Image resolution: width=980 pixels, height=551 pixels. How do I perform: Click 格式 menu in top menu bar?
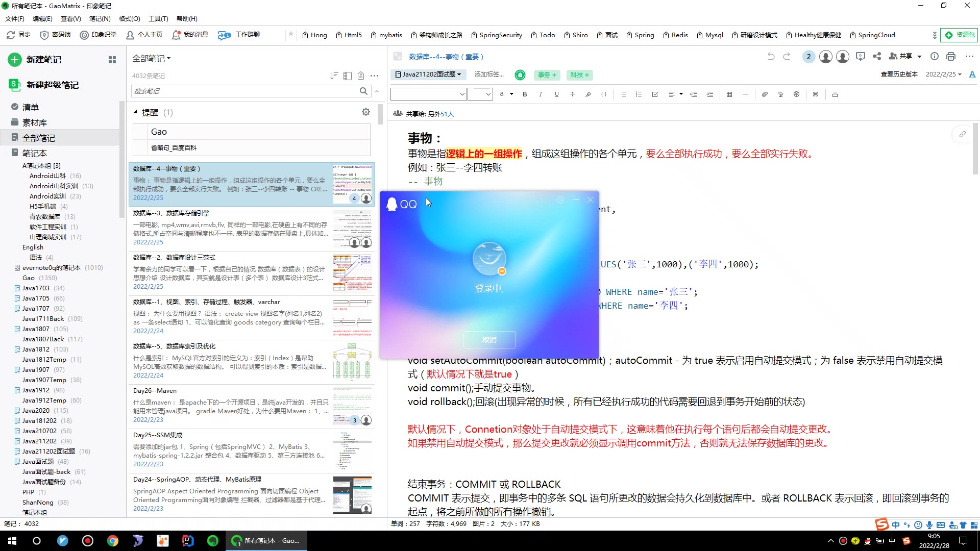pyautogui.click(x=130, y=18)
